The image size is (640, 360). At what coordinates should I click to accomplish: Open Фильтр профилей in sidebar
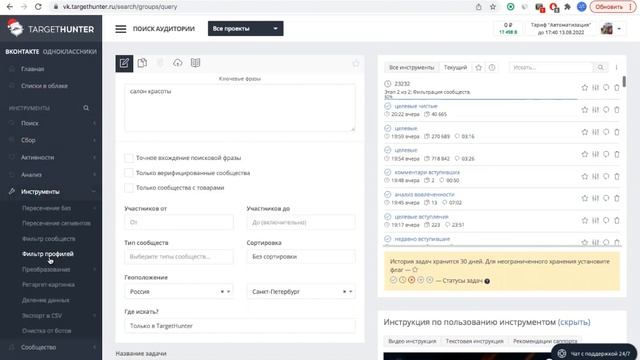click(x=48, y=254)
